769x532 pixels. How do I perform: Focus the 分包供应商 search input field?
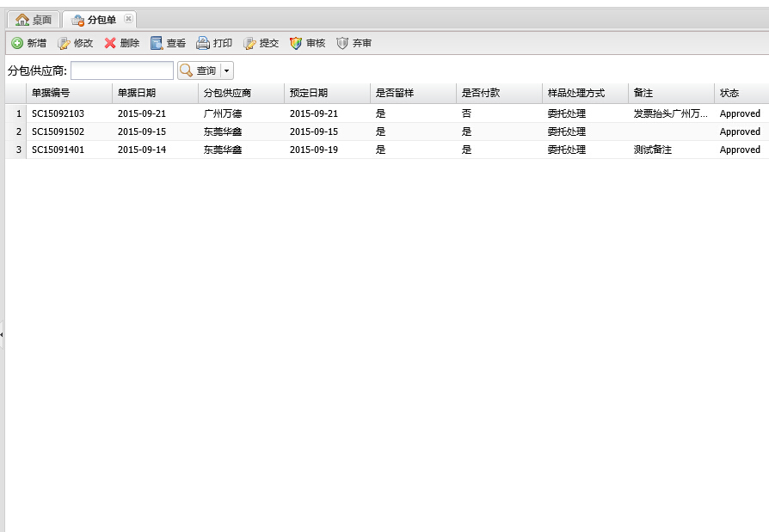pyautogui.click(x=121, y=70)
